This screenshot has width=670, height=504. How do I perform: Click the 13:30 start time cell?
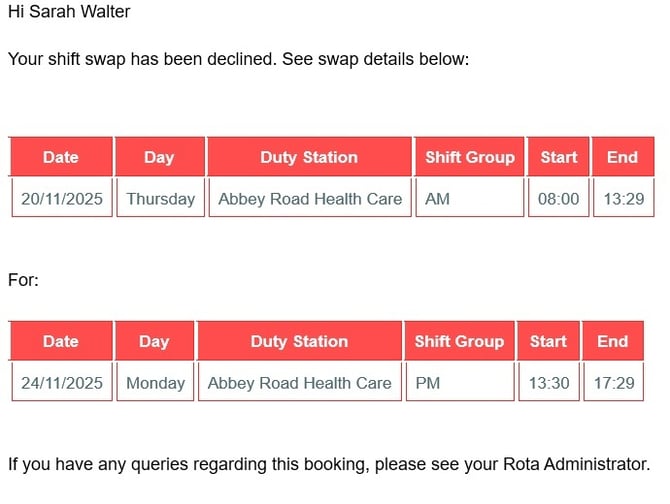pyautogui.click(x=548, y=382)
